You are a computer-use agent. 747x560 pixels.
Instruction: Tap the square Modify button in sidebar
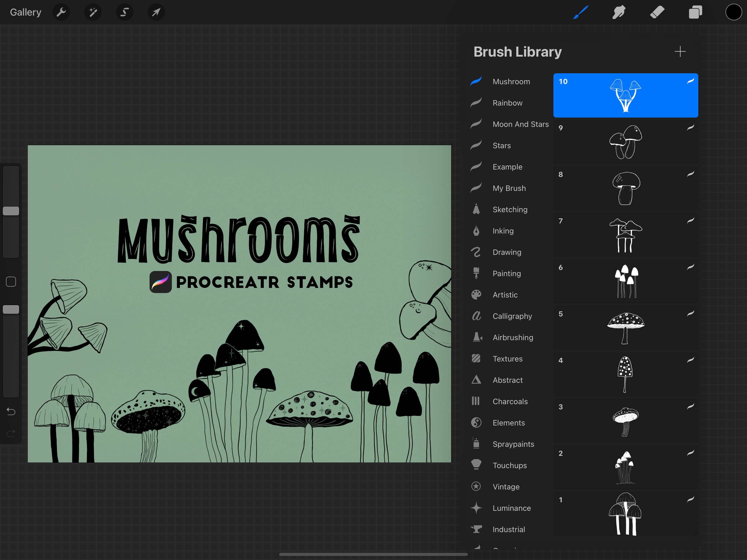tap(11, 282)
